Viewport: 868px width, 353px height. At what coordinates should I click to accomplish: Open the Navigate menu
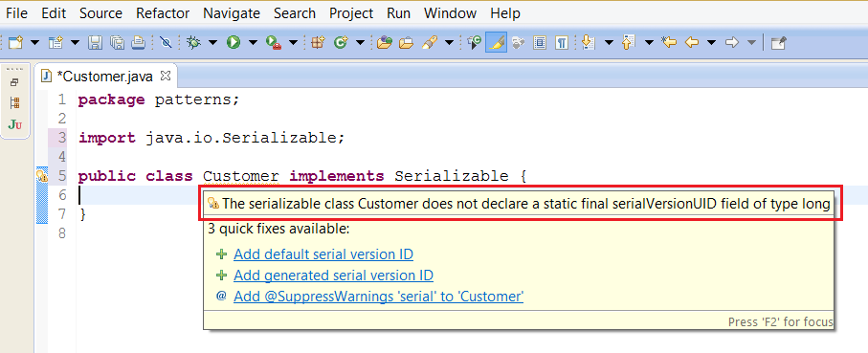tap(232, 12)
